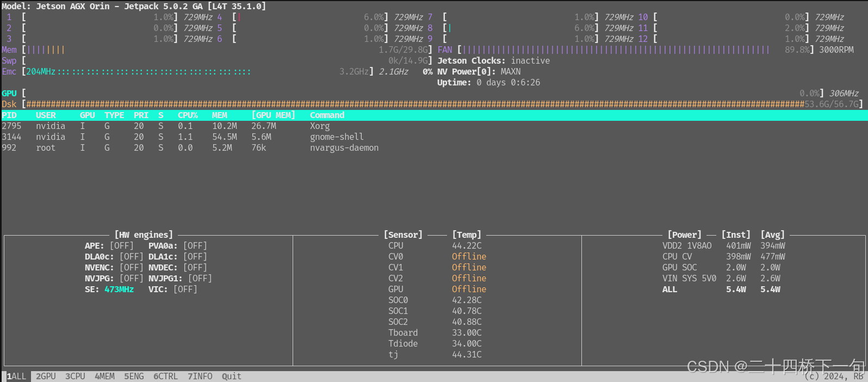The height and width of the screenshot is (382, 868).
Task: Click the CPU temperature 44.22C
Action: point(467,246)
